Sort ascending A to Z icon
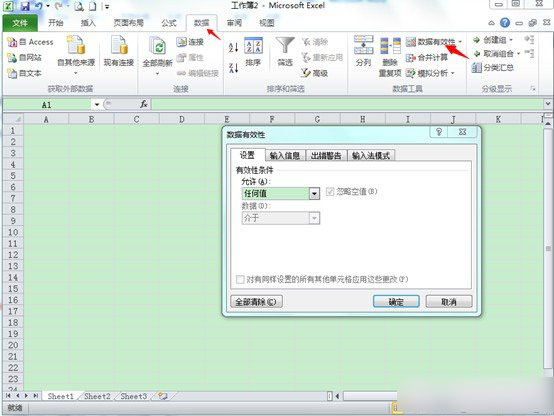554x416 pixels. [233, 47]
